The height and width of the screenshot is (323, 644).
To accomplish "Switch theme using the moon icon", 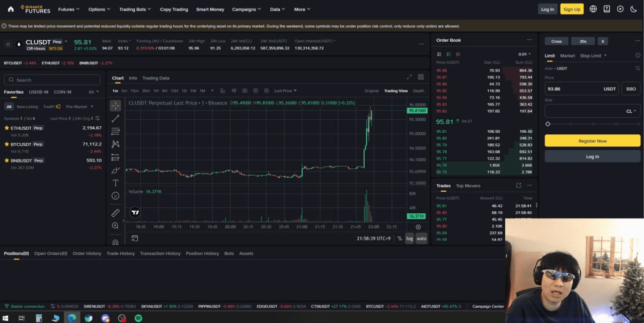I will tap(633, 9).
